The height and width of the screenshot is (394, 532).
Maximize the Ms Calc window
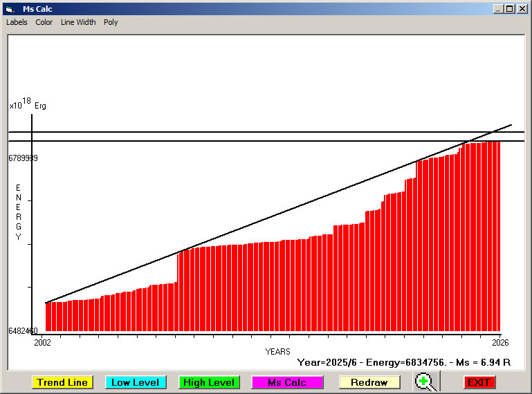[509, 9]
